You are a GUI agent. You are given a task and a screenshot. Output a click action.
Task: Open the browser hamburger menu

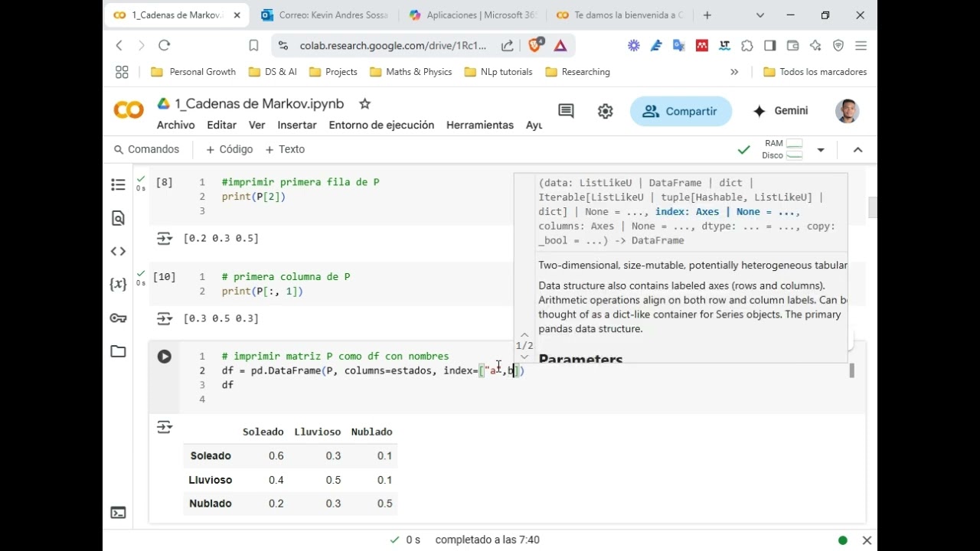[x=861, y=46]
